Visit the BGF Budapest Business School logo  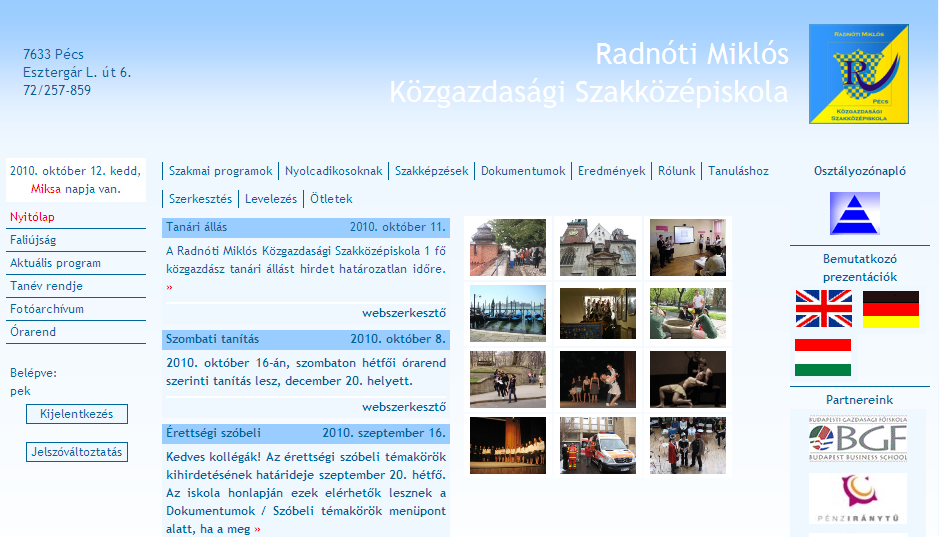[858, 437]
